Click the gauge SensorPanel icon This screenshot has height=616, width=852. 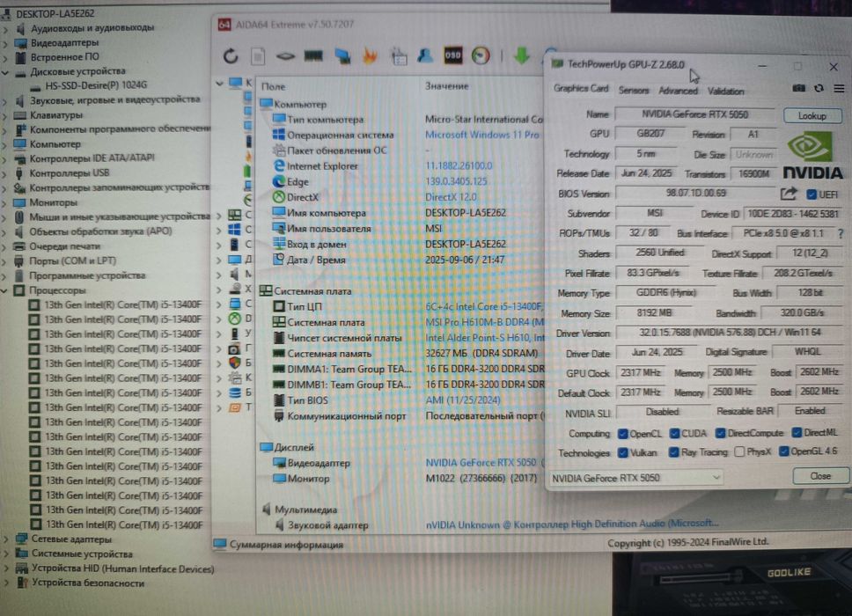(481, 55)
